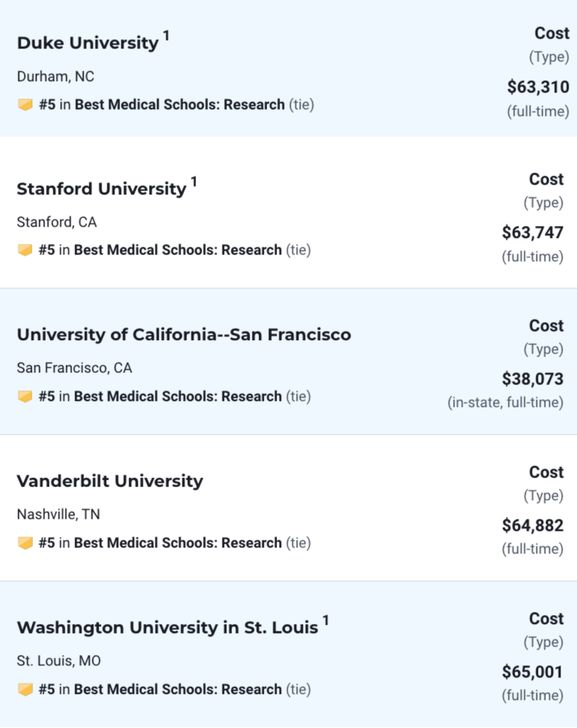Click Duke's Best Medical Schools: Research ranking

coord(180,104)
